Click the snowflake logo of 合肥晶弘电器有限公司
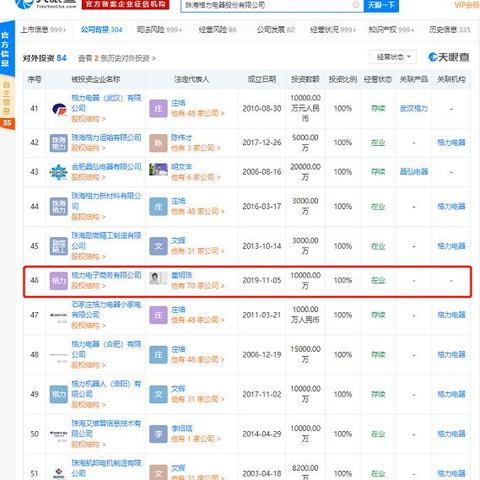Viewport: 480px width, 480px height. point(58,172)
